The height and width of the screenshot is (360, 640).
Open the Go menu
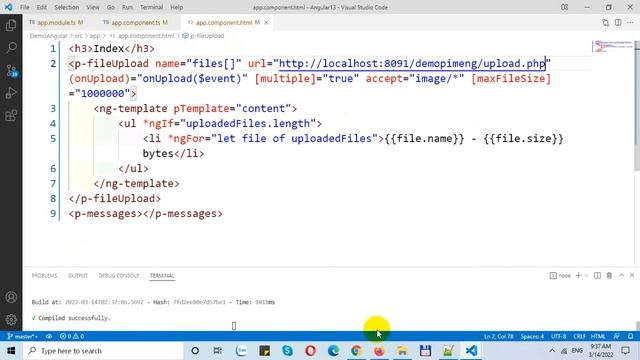(111, 7)
